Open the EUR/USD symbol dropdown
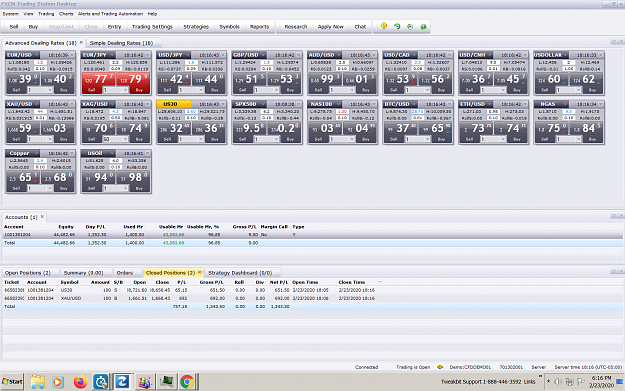The height and width of the screenshot is (391, 625). 36,55
